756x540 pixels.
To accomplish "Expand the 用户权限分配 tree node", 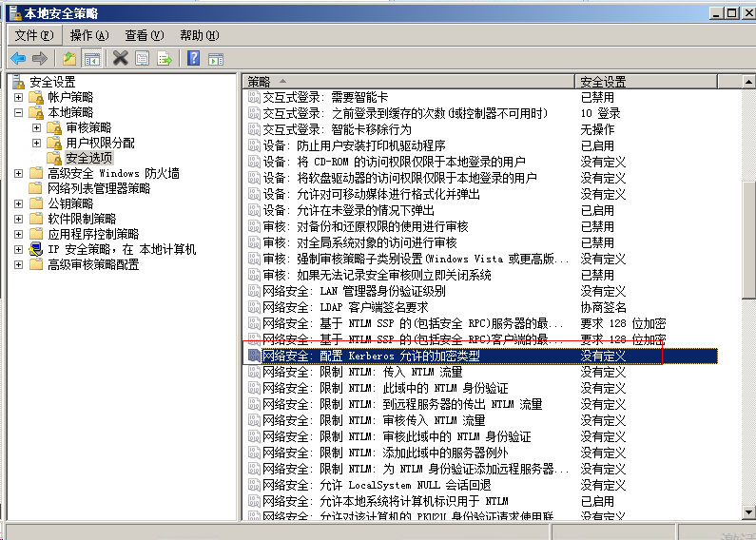I will pos(37,144).
